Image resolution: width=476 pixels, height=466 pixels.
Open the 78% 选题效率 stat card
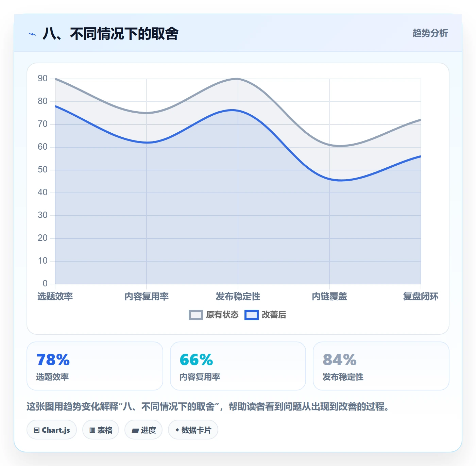pos(95,366)
